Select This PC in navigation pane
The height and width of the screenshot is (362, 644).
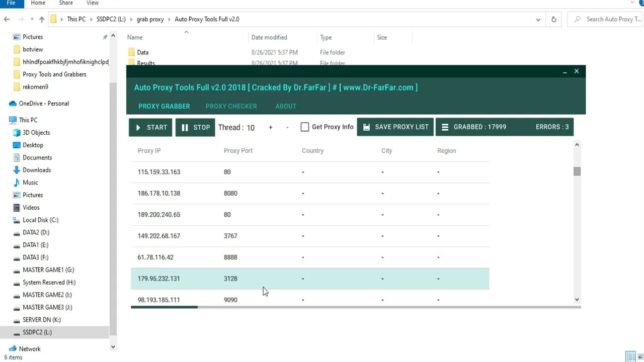[x=28, y=120]
